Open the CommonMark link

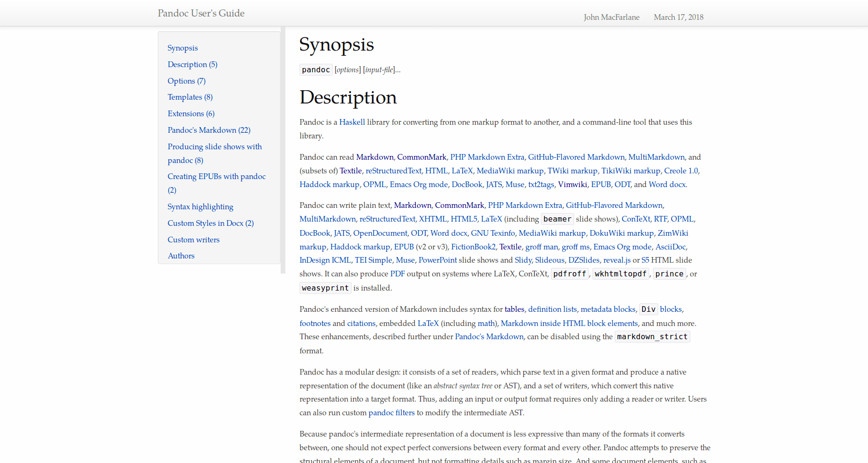421,157
